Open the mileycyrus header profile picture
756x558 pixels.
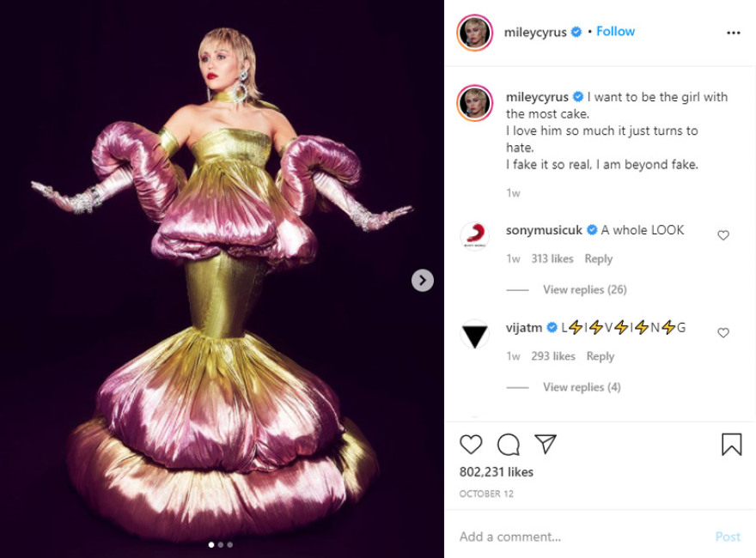click(x=475, y=33)
